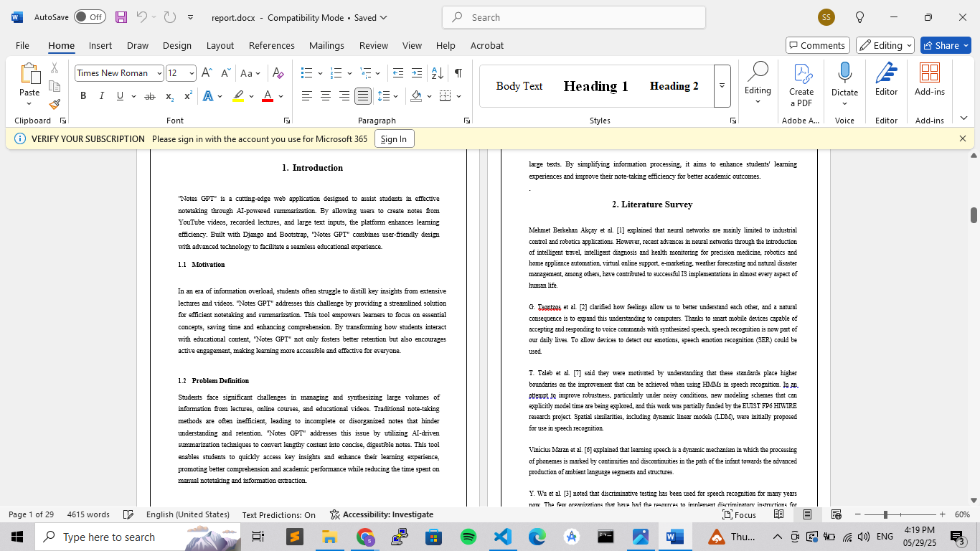980x551 pixels.
Task: Open the Editor pen tool
Action: click(x=886, y=80)
